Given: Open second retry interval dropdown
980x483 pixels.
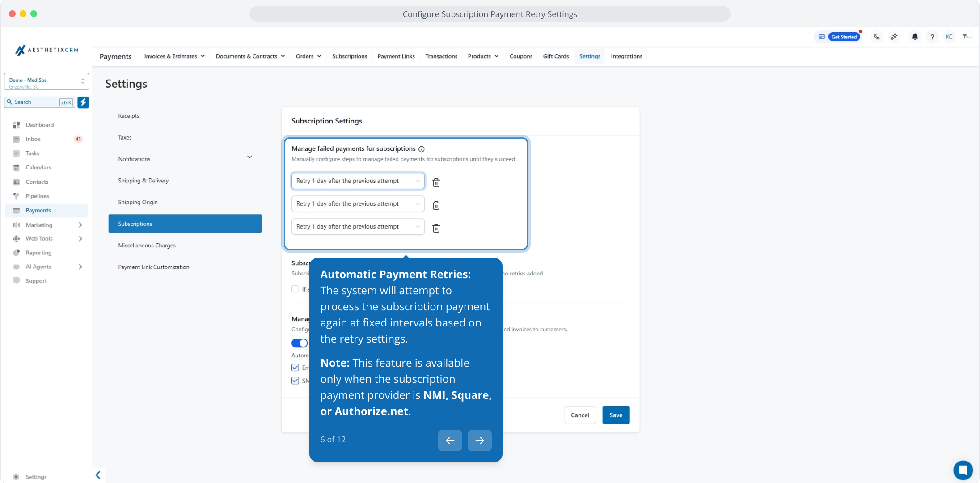Looking at the screenshot, I should 358,204.
